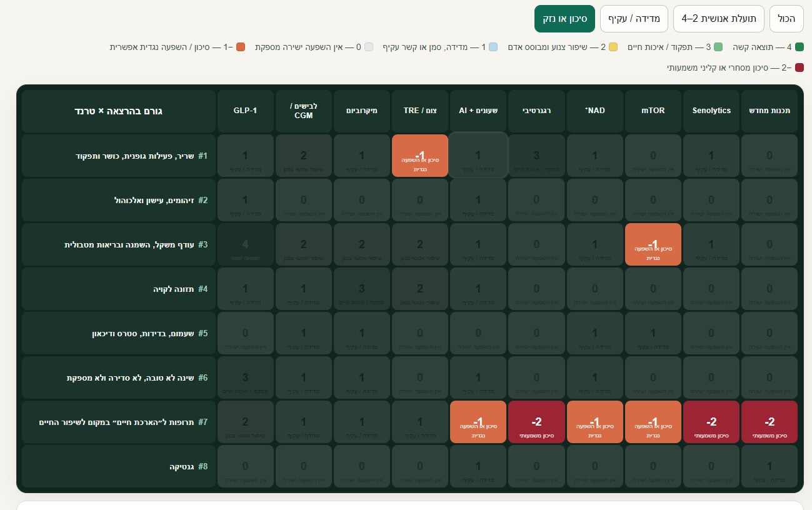Image resolution: width=812 pixels, height=510 pixels.
Task: Click the 'גורם בהרצאה × טרנד' corner header
Action: [x=118, y=111]
